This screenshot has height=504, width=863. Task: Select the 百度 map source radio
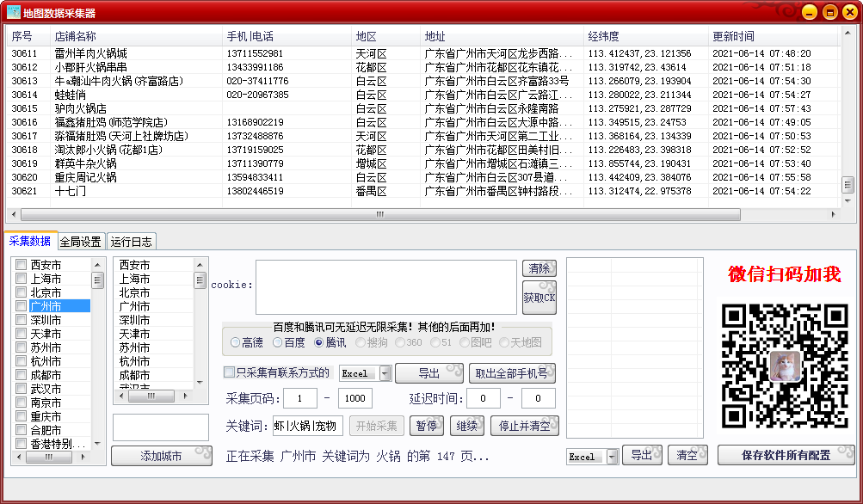coord(278,342)
